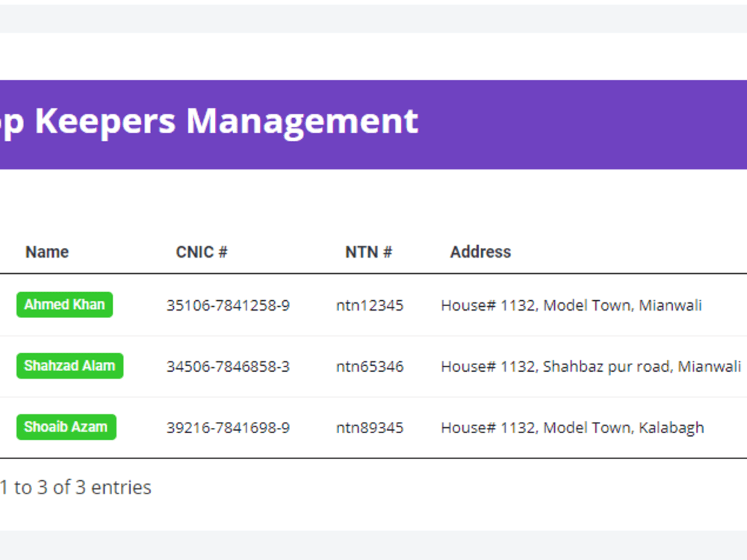
Task: Click address House# 1132, Model Town, Mianwali
Action: tap(571, 305)
